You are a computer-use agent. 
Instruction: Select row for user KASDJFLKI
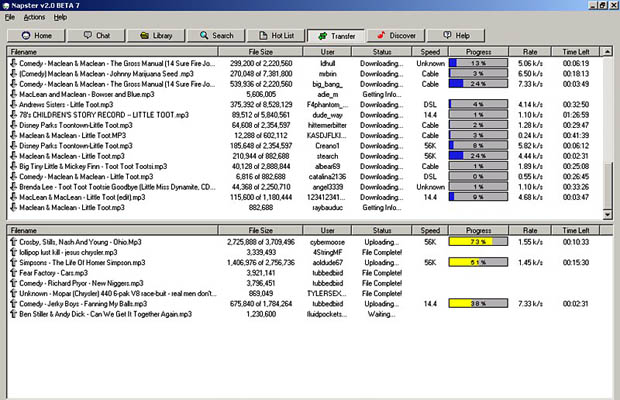pos(304,135)
